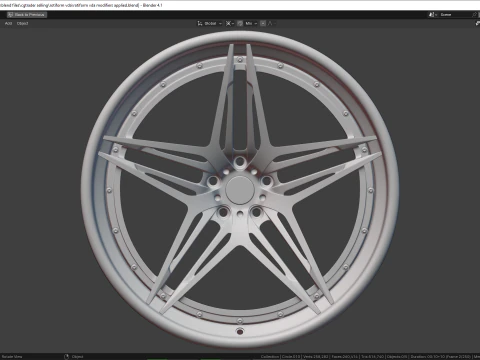Screen dimensions: 480x360
Task: Toggle proportional editing
Action: [263, 23]
